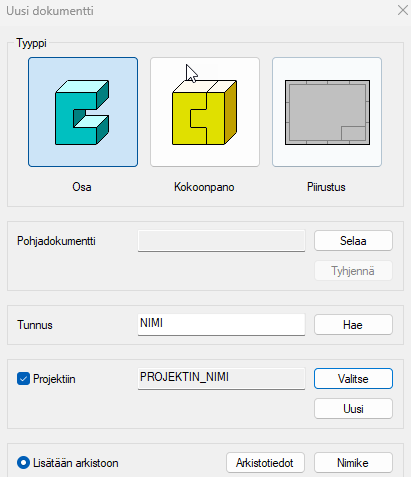Click the Projektiin label text

point(54,379)
